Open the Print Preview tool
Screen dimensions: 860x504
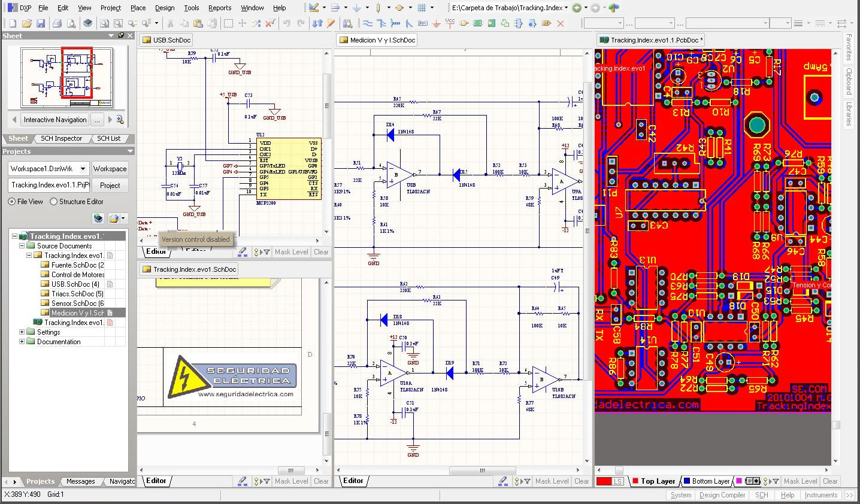(x=71, y=23)
